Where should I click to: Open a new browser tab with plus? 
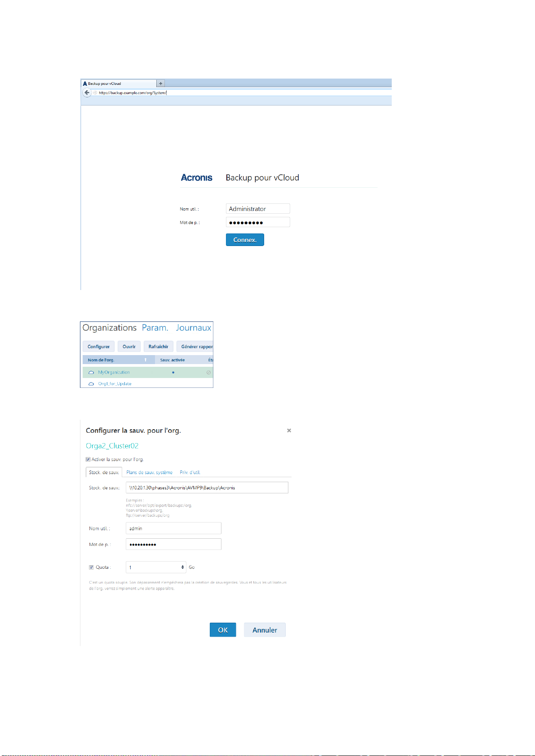(x=161, y=84)
